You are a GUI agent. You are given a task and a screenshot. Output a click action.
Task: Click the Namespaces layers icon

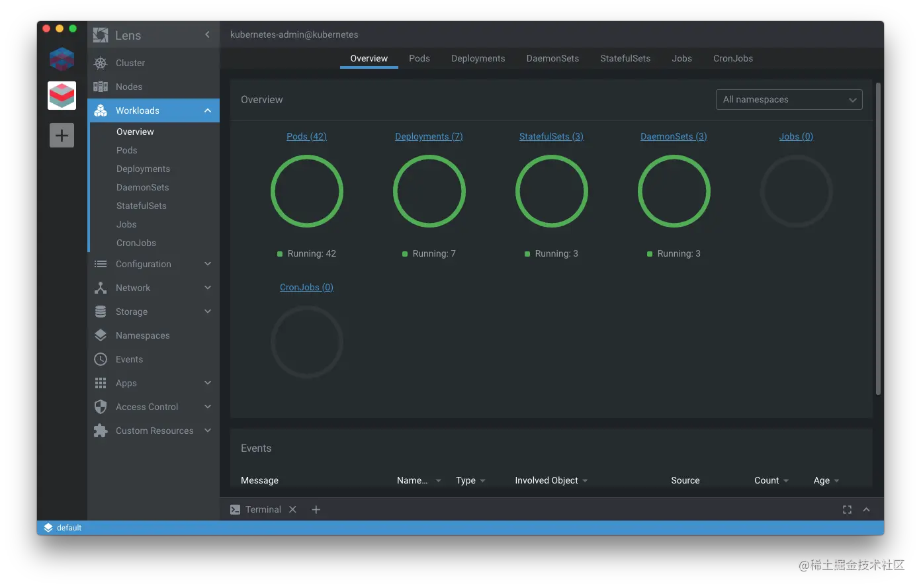pyautogui.click(x=101, y=335)
